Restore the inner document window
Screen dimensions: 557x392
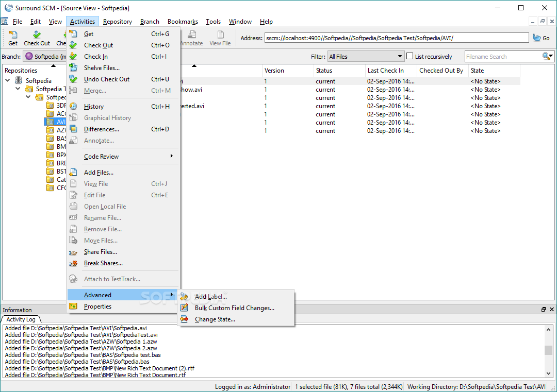click(x=543, y=21)
